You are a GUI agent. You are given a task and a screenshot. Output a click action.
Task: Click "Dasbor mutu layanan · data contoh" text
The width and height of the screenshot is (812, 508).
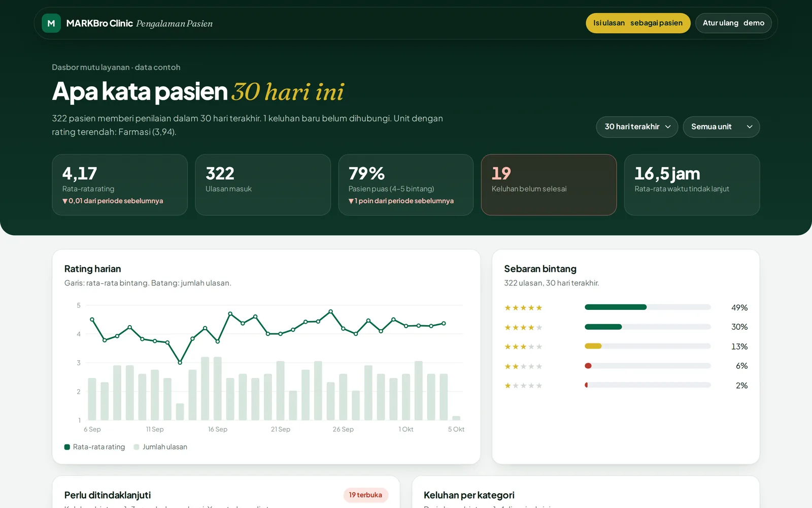(x=116, y=68)
